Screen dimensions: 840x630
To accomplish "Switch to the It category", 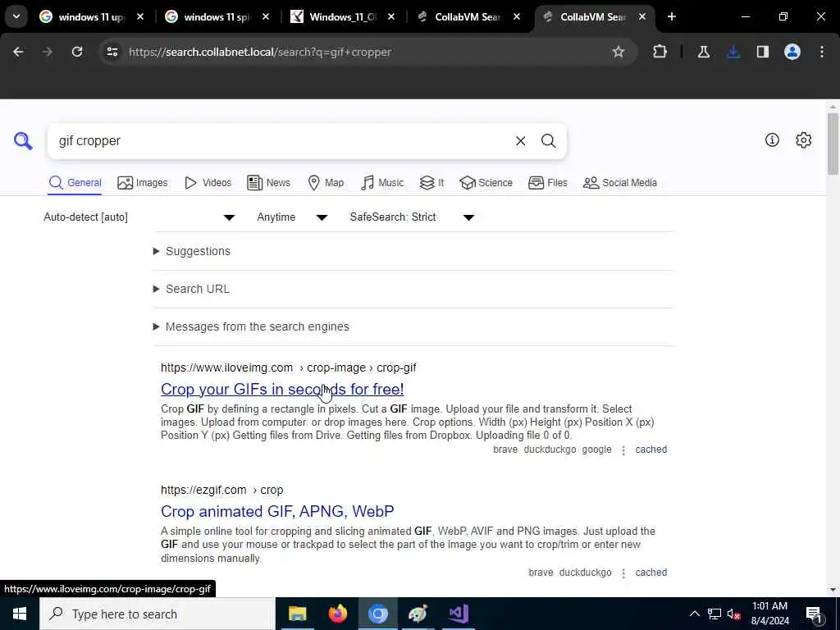I will pyautogui.click(x=431, y=183).
